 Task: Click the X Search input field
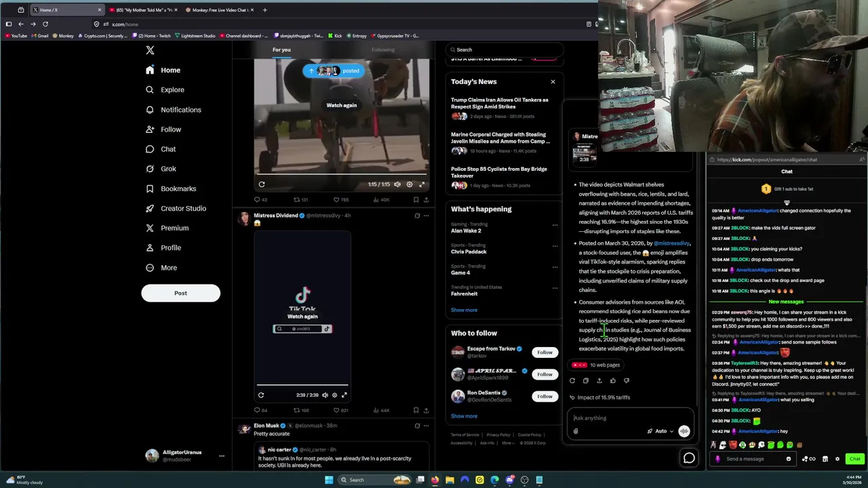pyautogui.click(x=504, y=49)
